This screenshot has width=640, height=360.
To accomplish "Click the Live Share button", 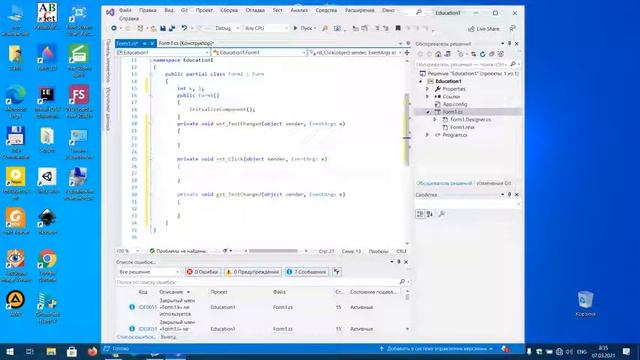I will (484, 29).
